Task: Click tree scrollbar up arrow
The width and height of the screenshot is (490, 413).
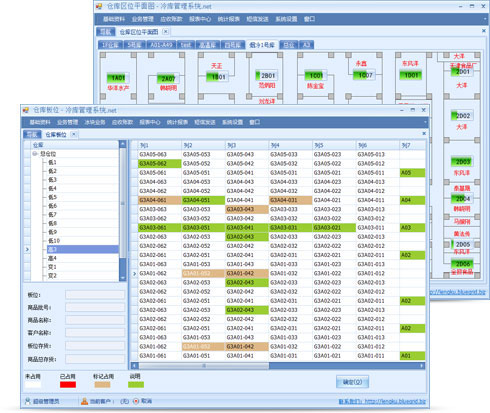Action: click(x=123, y=144)
